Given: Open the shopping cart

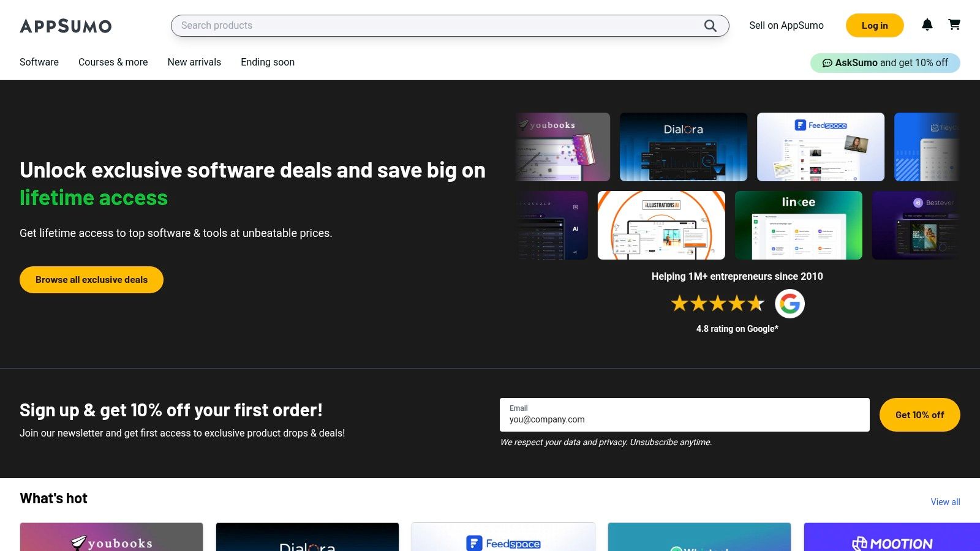Looking at the screenshot, I should [x=954, y=24].
